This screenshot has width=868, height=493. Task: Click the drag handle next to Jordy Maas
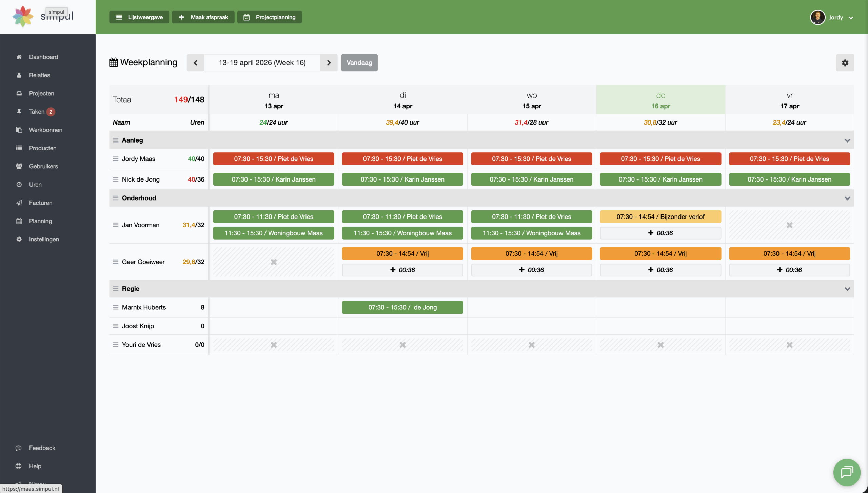tap(116, 159)
